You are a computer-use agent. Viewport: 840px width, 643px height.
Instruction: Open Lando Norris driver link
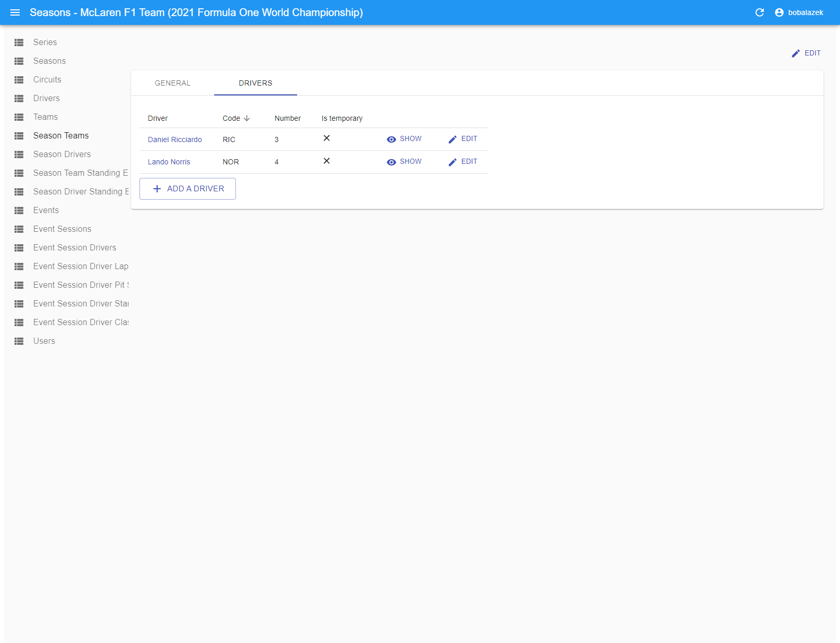click(x=169, y=162)
